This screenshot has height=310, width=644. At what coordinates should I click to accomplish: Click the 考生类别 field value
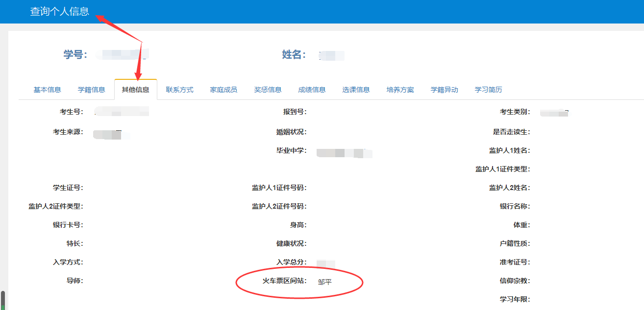[554, 113]
